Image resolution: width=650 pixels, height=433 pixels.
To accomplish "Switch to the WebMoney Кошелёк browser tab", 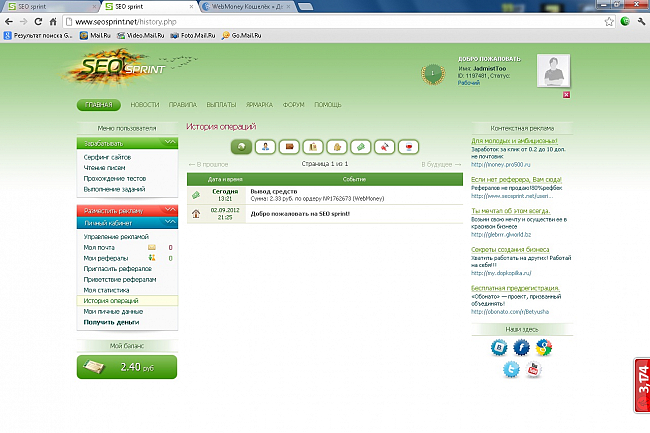I will 247,7.
